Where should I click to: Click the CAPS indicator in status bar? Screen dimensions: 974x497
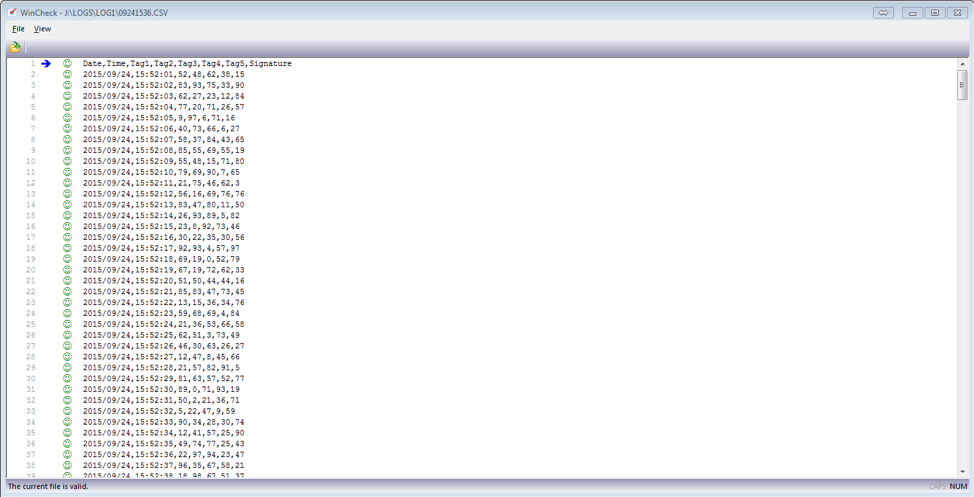937,486
